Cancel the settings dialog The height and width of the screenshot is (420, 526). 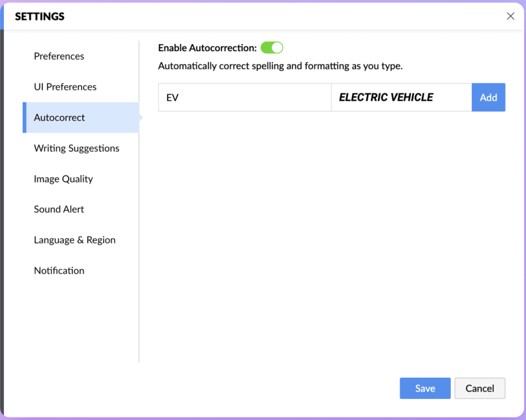tap(480, 389)
